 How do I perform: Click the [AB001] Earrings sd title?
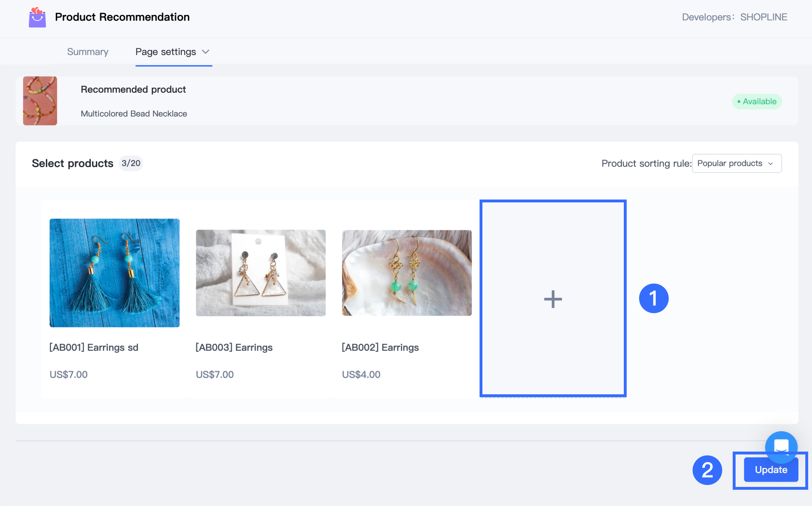tap(94, 348)
